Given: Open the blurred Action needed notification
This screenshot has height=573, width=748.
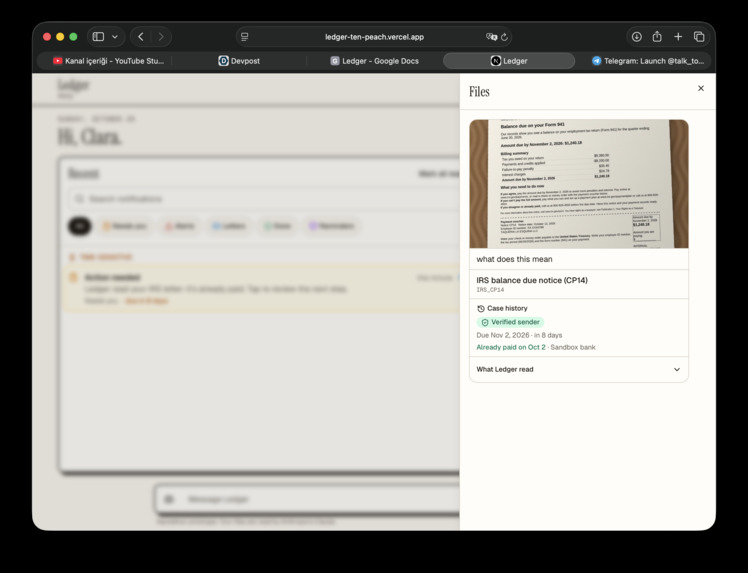Looking at the screenshot, I should coord(261,289).
